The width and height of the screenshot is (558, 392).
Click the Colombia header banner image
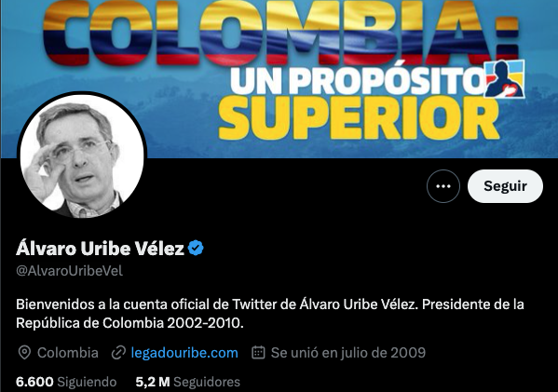pyautogui.click(x=279, y=78)
